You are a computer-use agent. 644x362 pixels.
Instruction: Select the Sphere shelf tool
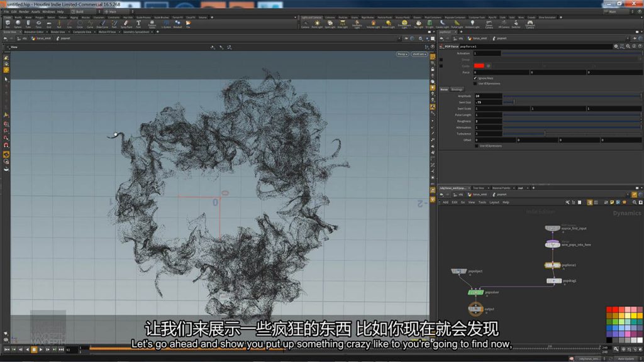click(18, 24)
